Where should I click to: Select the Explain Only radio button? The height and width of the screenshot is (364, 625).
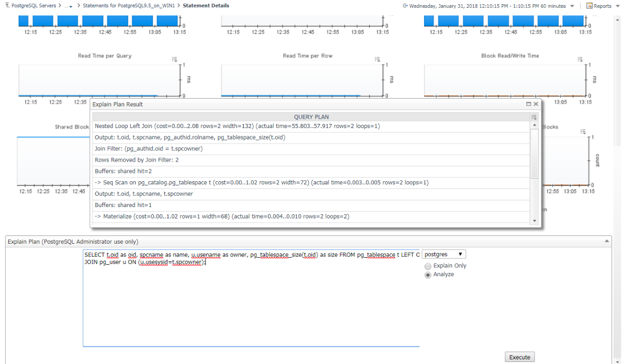428,266
